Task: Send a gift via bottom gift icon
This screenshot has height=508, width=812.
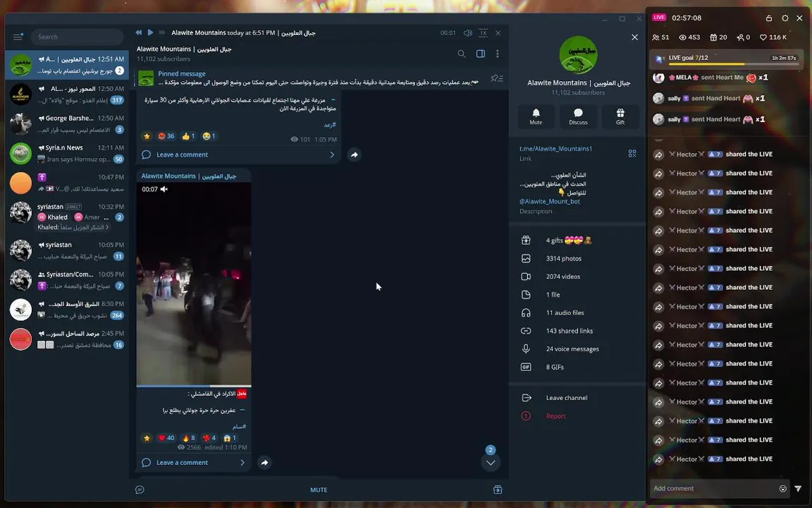Action: pos(498,490)
